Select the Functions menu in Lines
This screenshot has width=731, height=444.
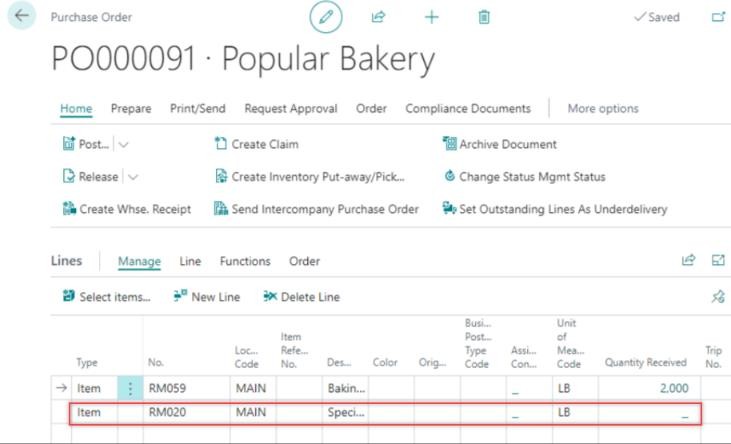pos(245,262)
